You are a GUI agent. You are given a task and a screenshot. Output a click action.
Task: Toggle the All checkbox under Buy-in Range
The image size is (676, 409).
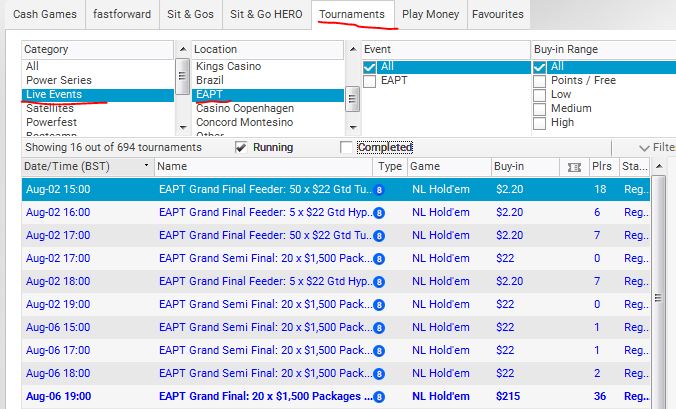pos(539,67)
